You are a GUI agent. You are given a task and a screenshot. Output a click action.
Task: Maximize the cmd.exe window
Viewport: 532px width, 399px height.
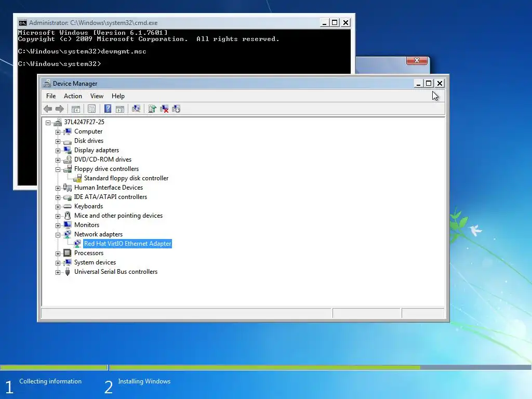point(335,23)
